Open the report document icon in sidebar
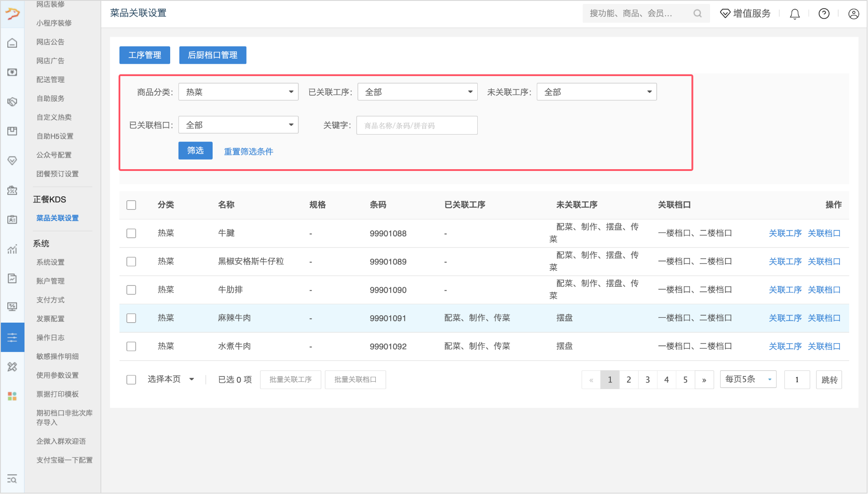 pos(12,278)
